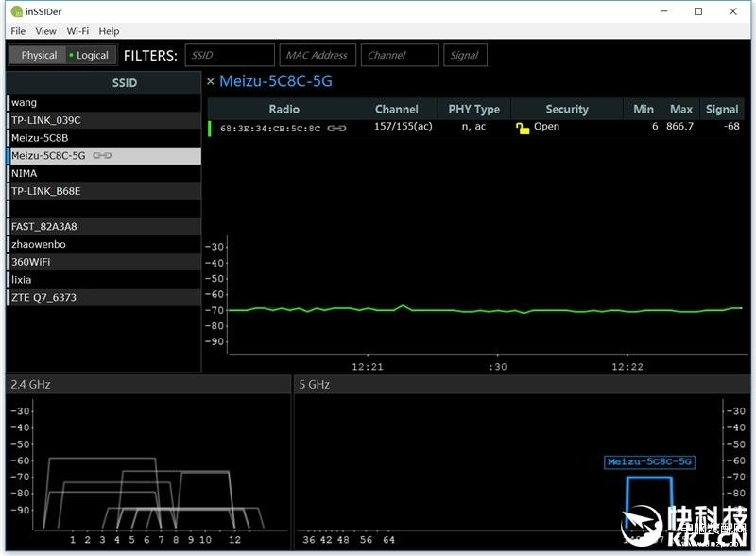This screenshot has height=556, width=756.
Task: Close the inSSIDer window
Action: point(733,11)
